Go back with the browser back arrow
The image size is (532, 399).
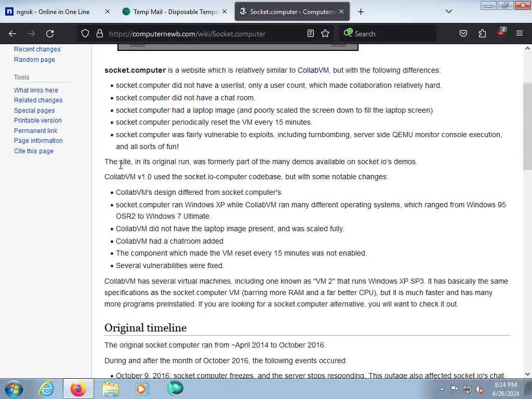point(12,34)
